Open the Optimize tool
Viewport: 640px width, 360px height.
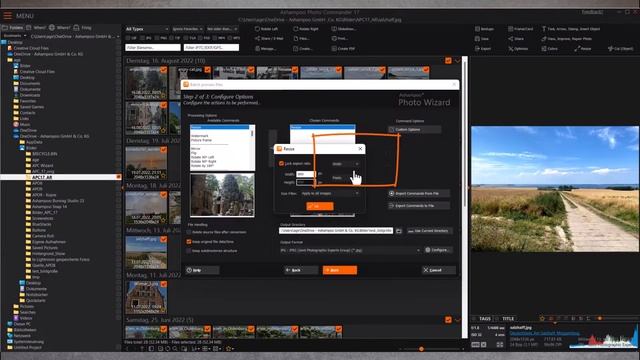tap(518, 49)
